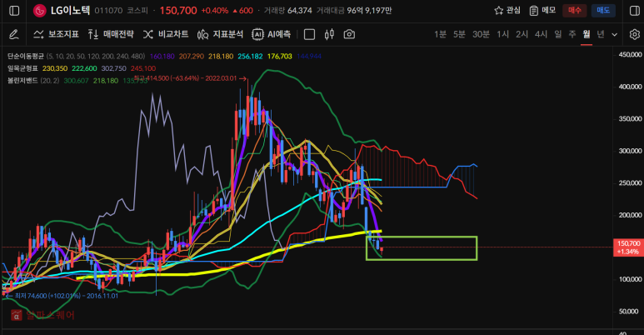
Task: Open 매매전략 trading strategy
Action: [111, 34]
